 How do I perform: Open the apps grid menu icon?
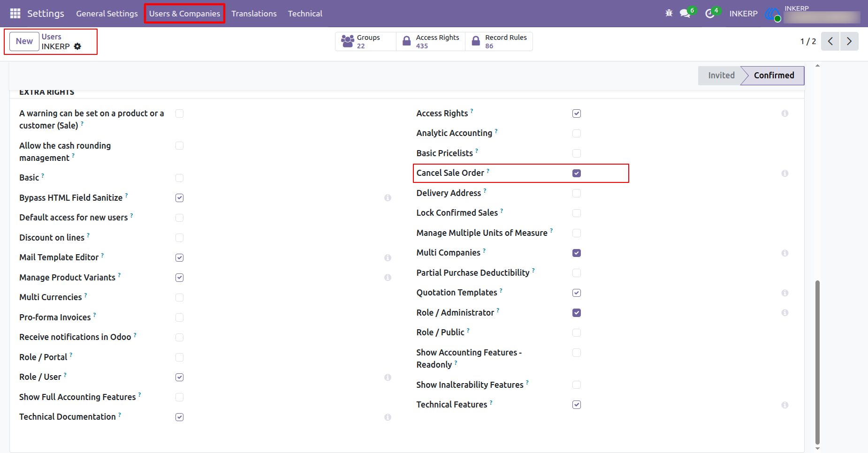(x=15, y=14)
